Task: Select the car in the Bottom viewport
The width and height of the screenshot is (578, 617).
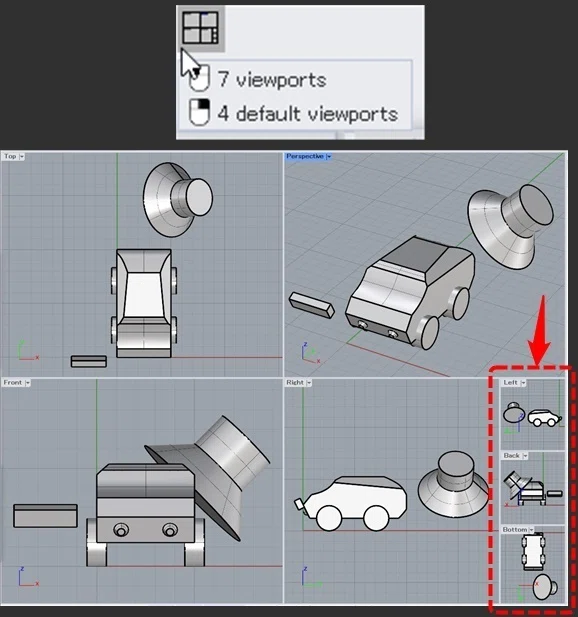Action: (x=533, y=552)
